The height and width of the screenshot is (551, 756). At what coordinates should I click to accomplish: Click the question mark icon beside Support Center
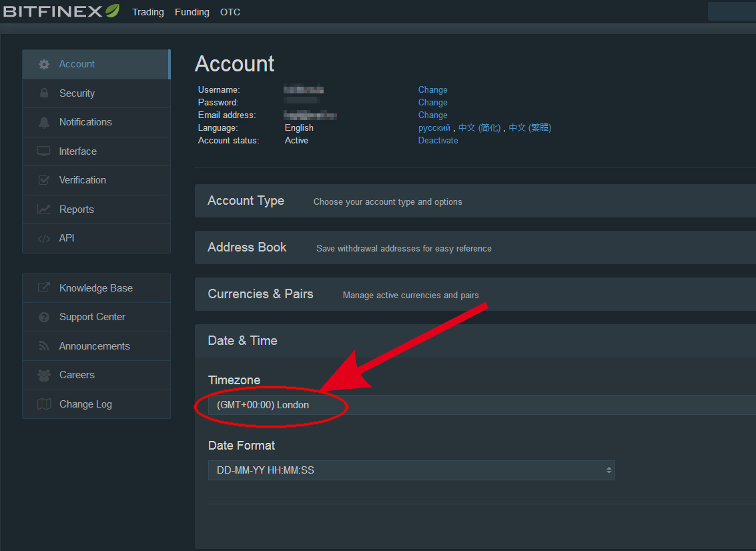[x=44, y=318]
